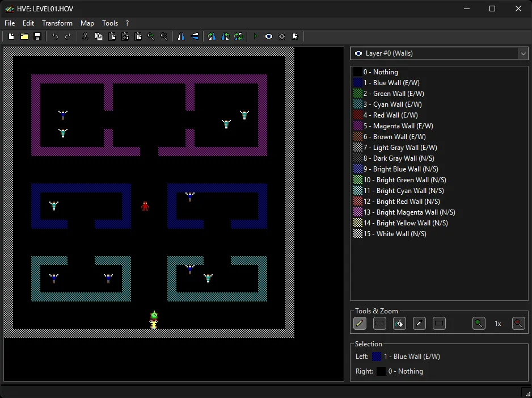This screenshot has width=532, height=398.
Task: Click the Undo arrow in toolbar
Action: [x=55, y=36]
